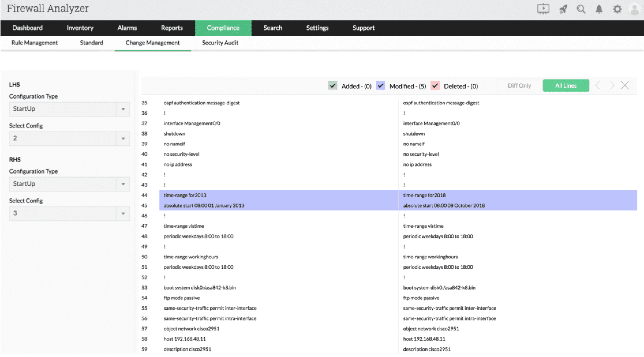Screen dimensions: 644x357
Task: Close the diff view with X icon
Action: (x=625, y=86)
